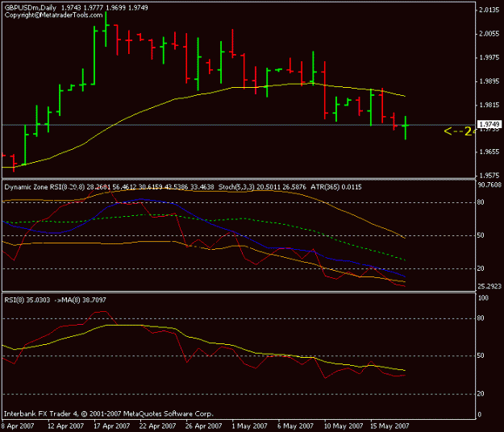The width and height of the screenshot is (504, 432).
Task: Select the 1.9749 current price tag
Action: 489,124
